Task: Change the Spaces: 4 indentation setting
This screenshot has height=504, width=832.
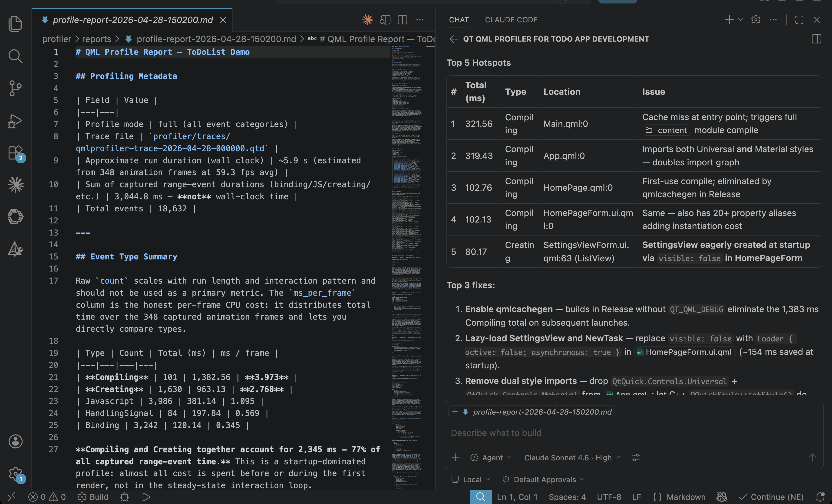Action: [x=567, y=497]
